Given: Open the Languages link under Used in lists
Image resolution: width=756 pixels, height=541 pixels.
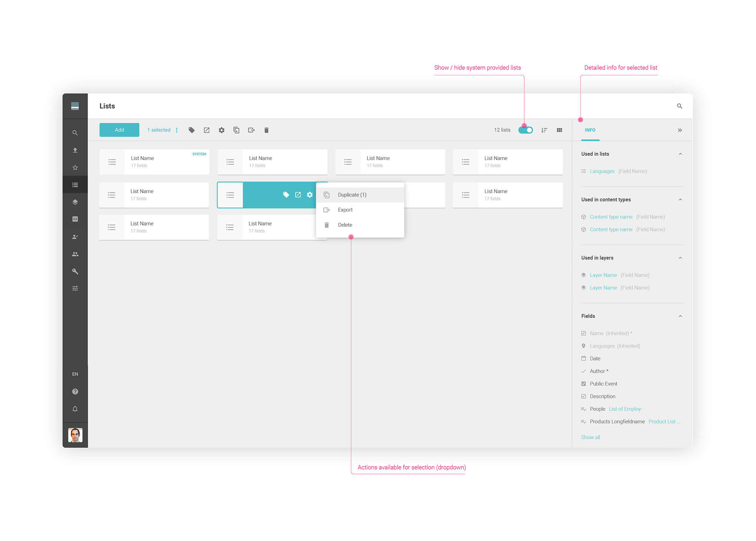Looking at the screenshot, I should (602, 171).
